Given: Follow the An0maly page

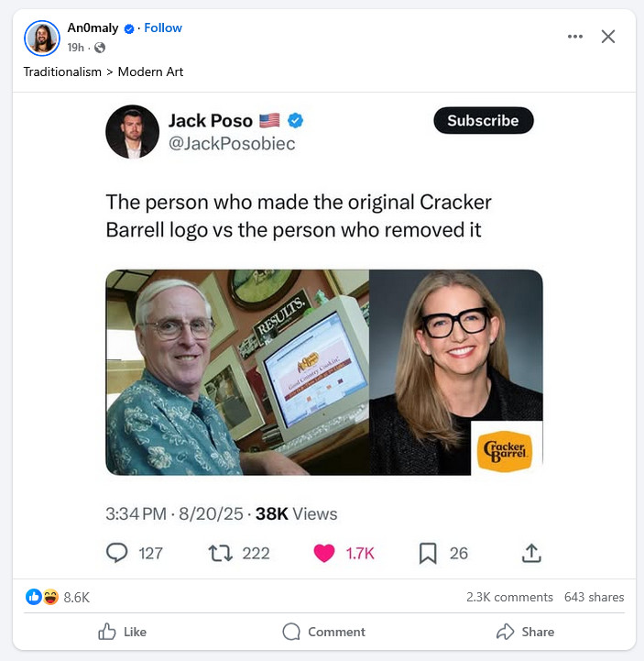Looking at the screenshot, I should pyautogui.click(x=163, y=28).
